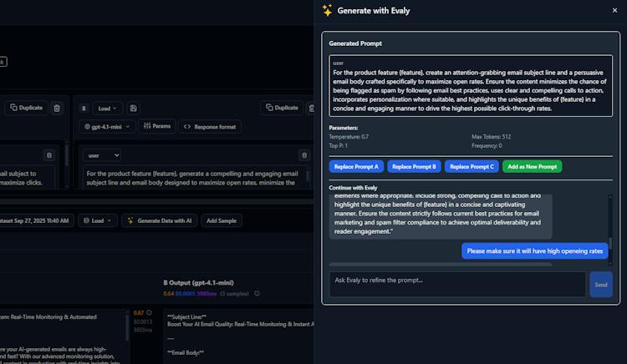Click the left output panel's scrollbar
The width and height of the screenshot is (627, 364).
click(127, 326)
